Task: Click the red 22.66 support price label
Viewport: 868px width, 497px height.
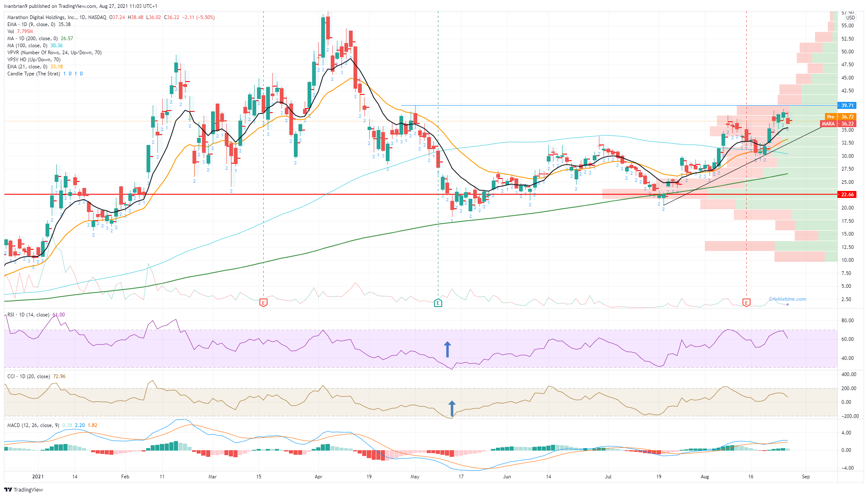Action: [847, 195]
